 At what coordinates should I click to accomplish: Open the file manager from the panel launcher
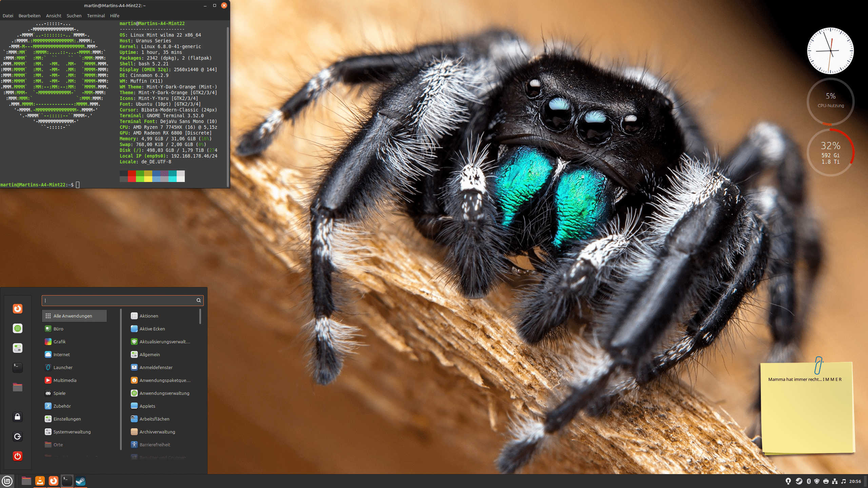[x=26, y=481]
